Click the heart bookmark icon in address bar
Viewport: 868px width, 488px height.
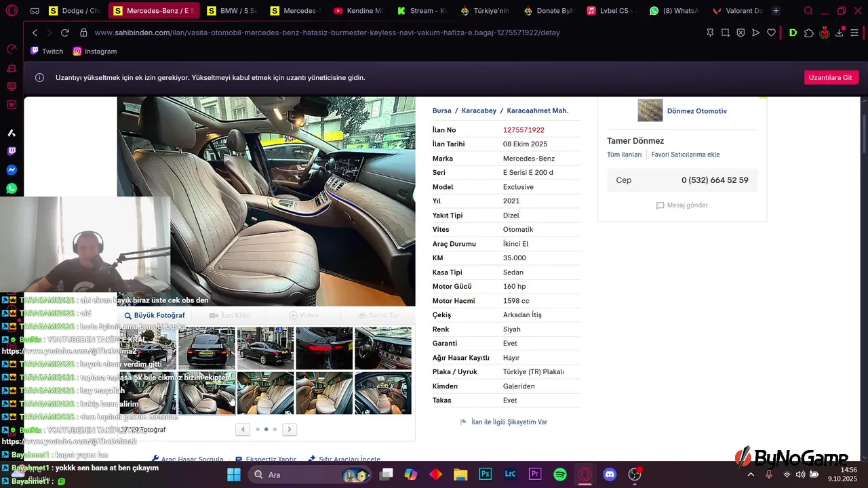771,33
